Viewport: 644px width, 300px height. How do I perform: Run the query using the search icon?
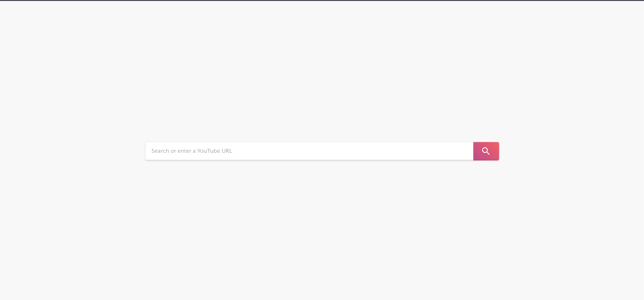click(486, 151)
